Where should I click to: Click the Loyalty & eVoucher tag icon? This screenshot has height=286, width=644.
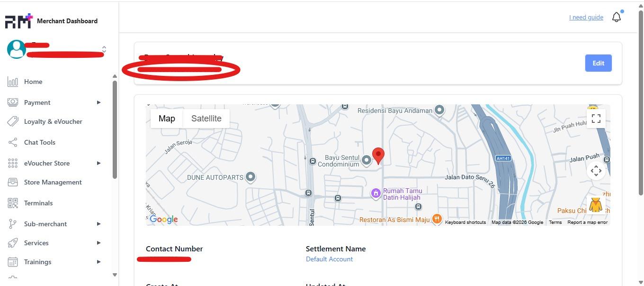coord(13,121)
